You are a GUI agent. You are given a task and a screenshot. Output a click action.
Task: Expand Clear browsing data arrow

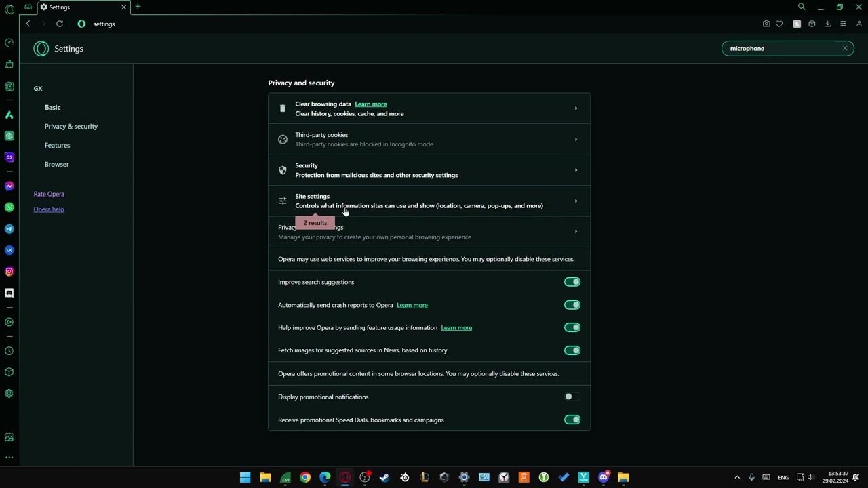(x=576, y=108)
